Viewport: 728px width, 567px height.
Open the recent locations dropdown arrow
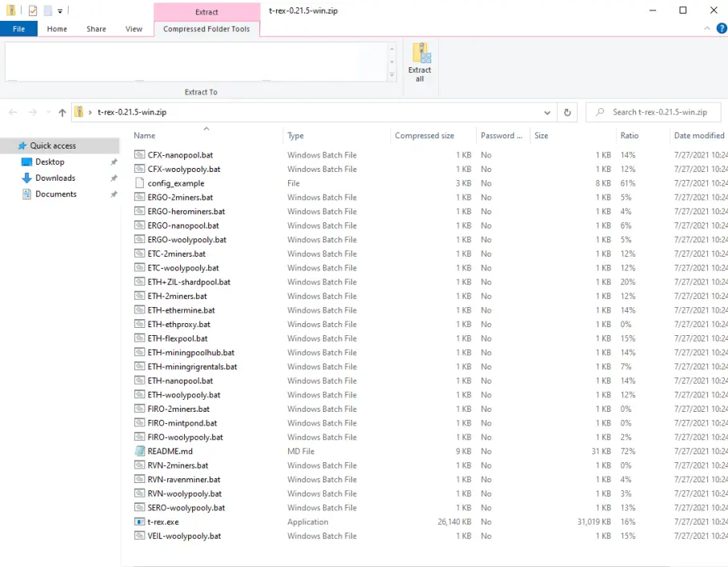[48, 112]
